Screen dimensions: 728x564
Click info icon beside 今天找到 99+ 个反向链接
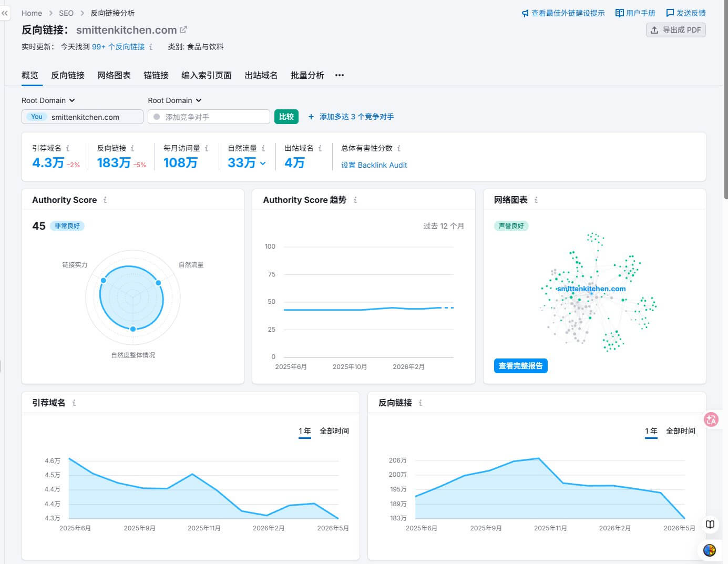[x=151, y=47]
